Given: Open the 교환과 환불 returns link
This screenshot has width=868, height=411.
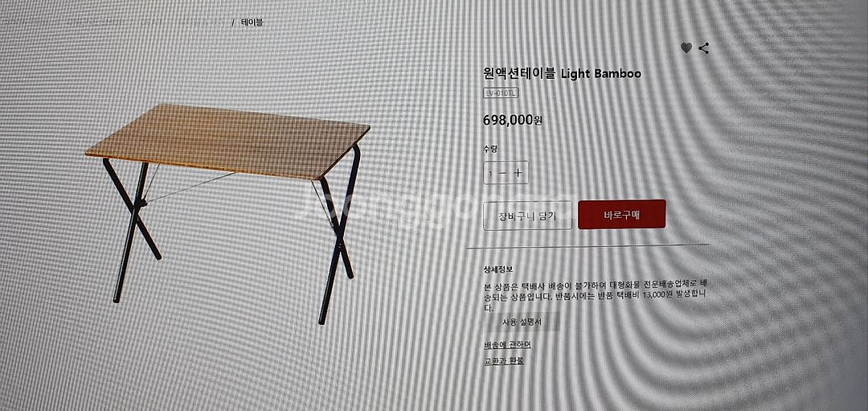Looking at the screenshot, I should 504,361.
